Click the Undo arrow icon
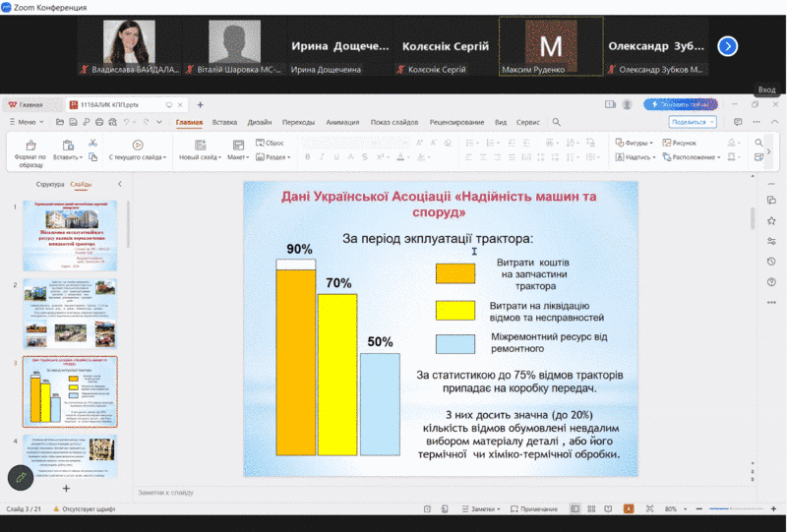This screenshot has height=532, width=787. tap(127, 122)
